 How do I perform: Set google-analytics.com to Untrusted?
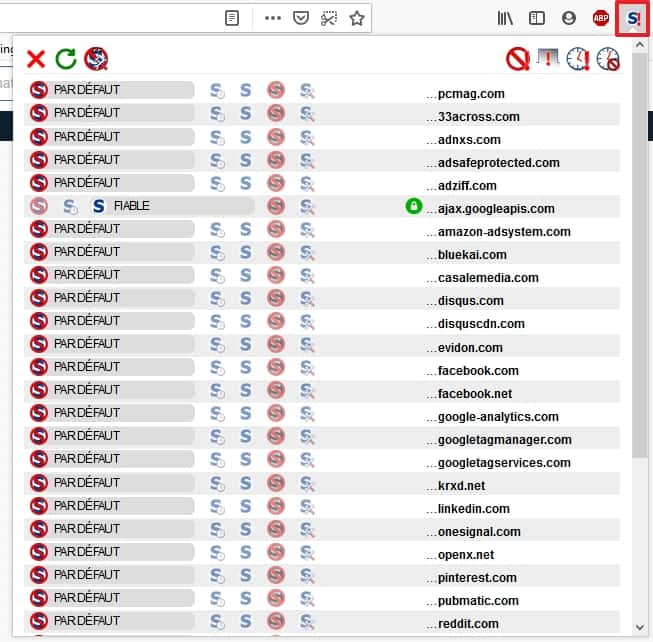click(x=276, y=413)
